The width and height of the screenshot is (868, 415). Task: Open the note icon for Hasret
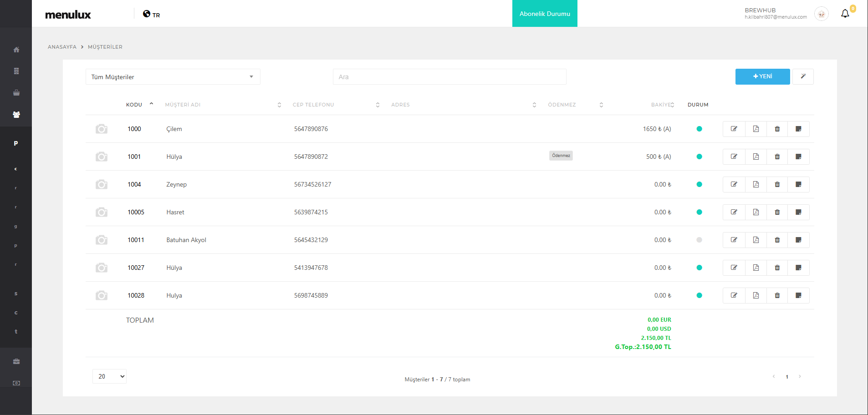tap(798, 212)
